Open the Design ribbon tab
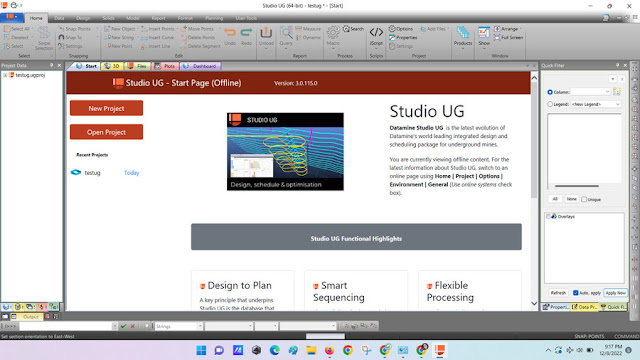The height and width of the screenshot is (360, 640). [83, 18]
